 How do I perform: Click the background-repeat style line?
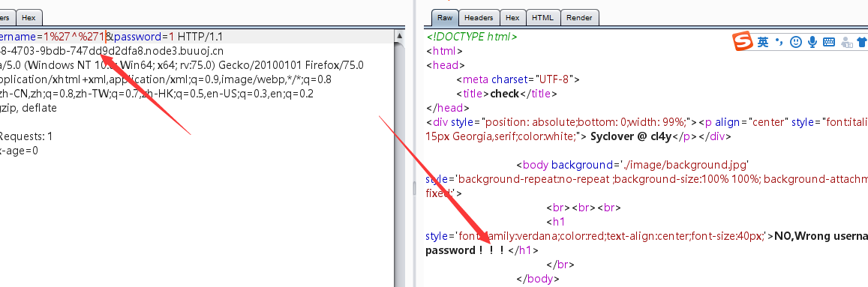click(x=647, y=179)
